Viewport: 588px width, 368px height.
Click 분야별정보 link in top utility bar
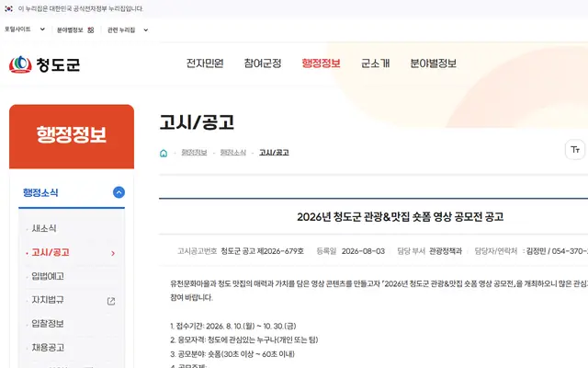[70, 30]
